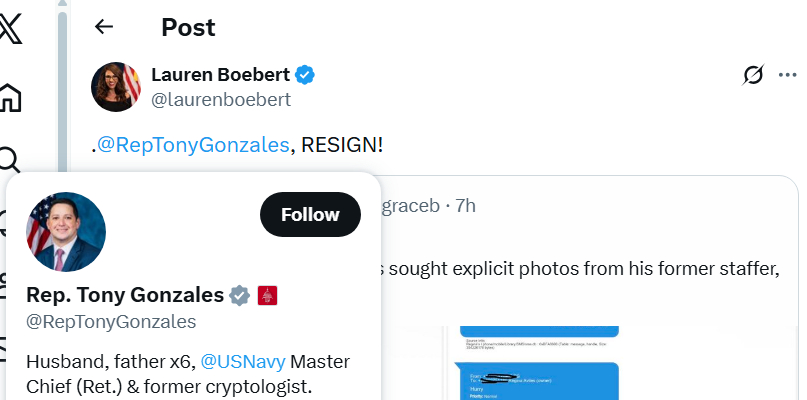Open the Rep. Tony Gonzales profile name
The width and height of the screenshot is (807, 400).
125,295
